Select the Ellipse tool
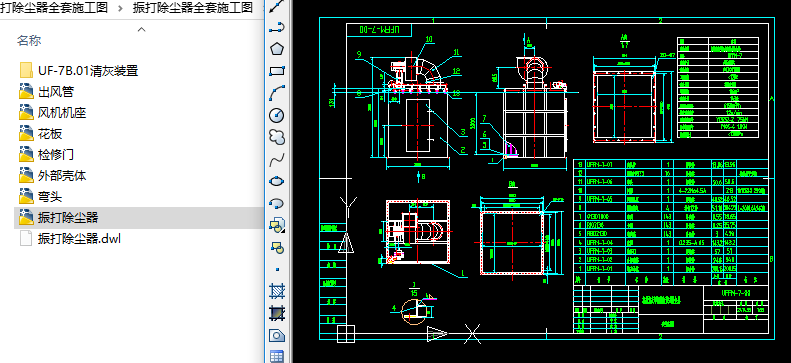 coord(276,181)
